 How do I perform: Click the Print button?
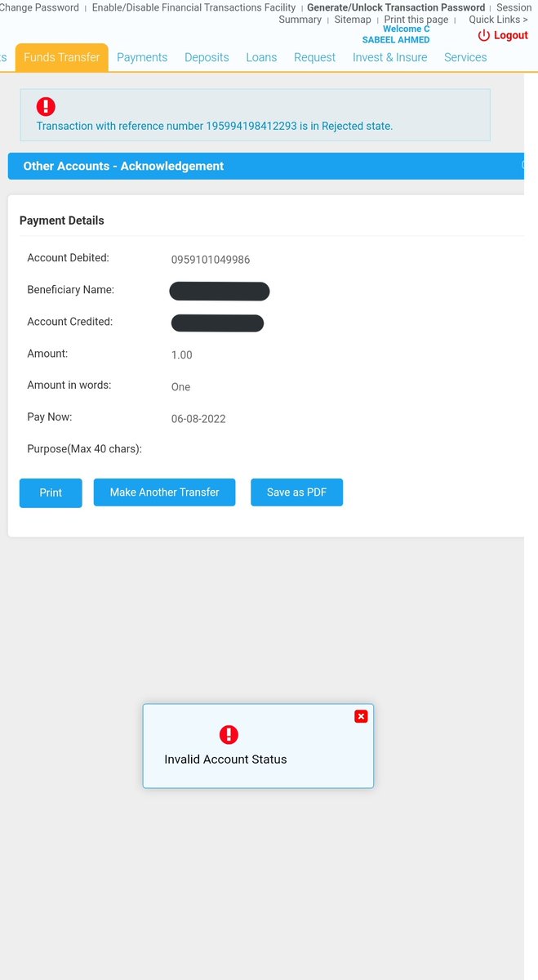coord(51,492)
